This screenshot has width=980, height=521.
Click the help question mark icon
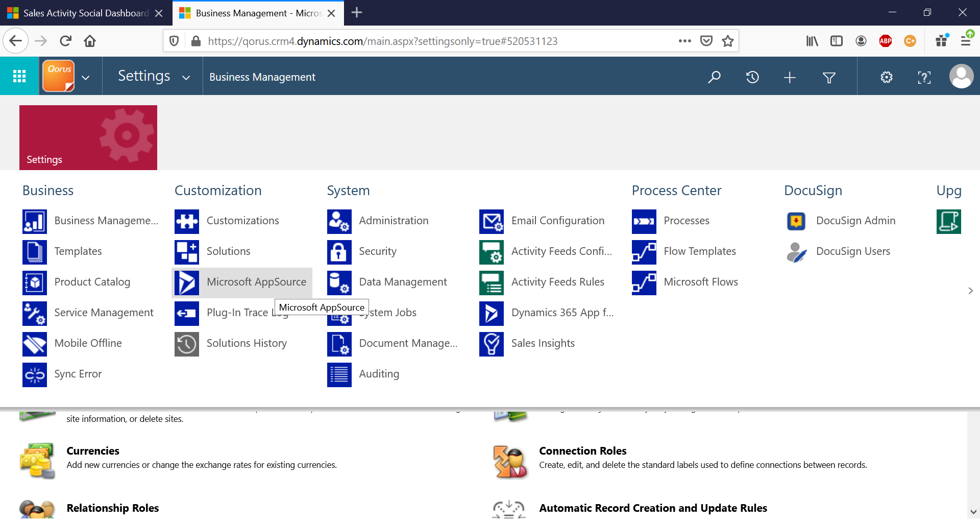point(924,77)
